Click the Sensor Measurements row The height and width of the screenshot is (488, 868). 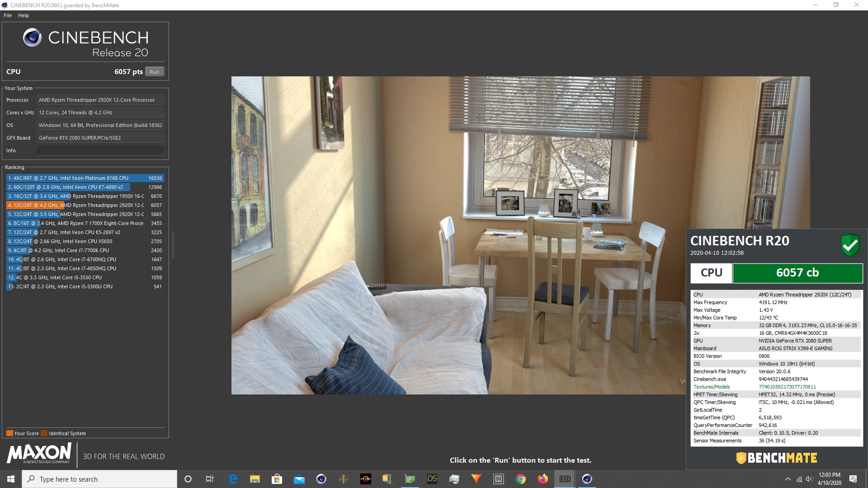[x=776, y=441]
